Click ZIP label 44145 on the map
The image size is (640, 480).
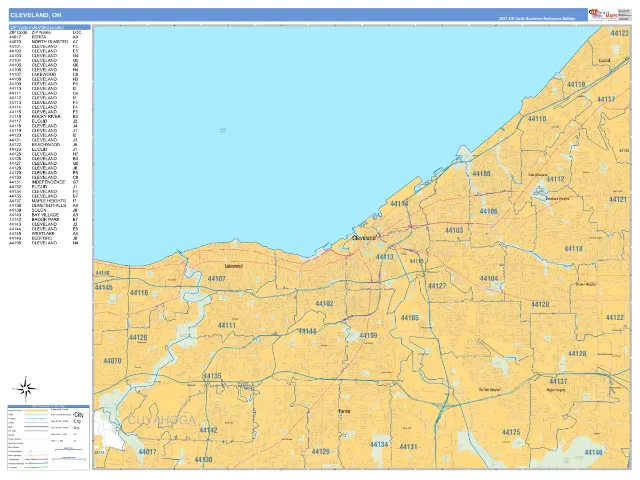(x=104, y=287)
